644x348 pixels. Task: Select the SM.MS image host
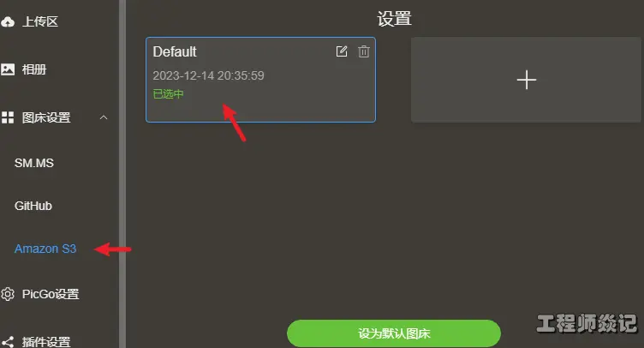(x=34, y=163)
